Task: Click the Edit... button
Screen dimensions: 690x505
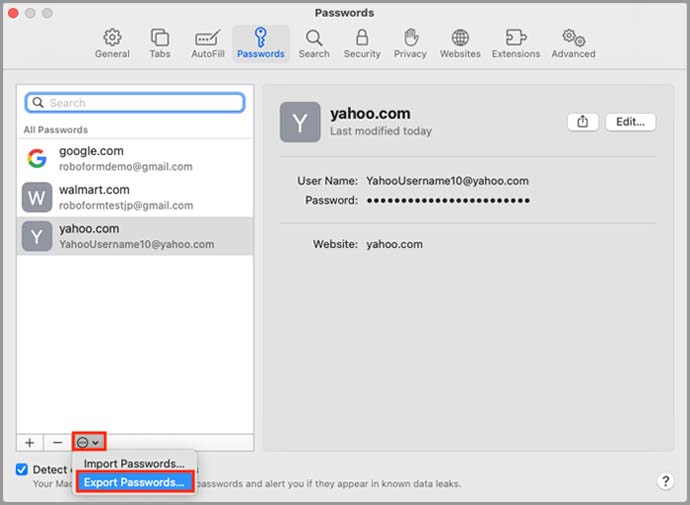Action: tap(630, 122)
